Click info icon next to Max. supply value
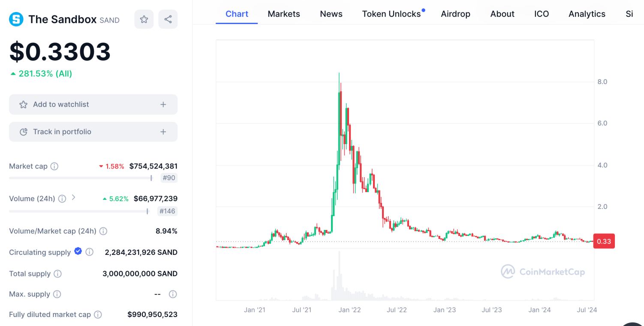 [173, 294]
